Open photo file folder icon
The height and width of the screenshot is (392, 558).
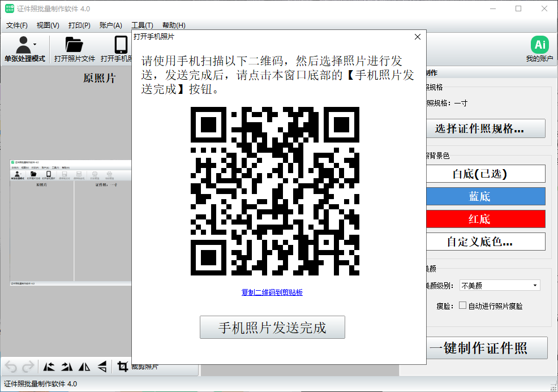pyautogui.click(x=74, y=45)
